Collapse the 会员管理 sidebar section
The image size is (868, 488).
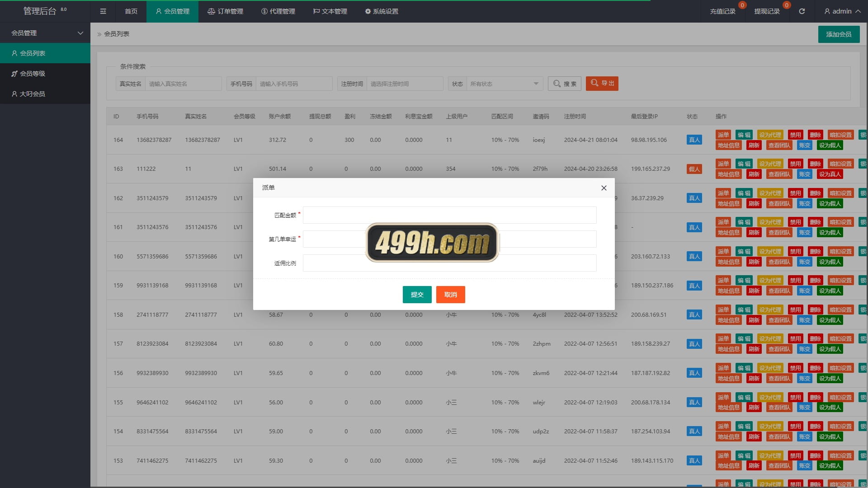tap(45, 33)
